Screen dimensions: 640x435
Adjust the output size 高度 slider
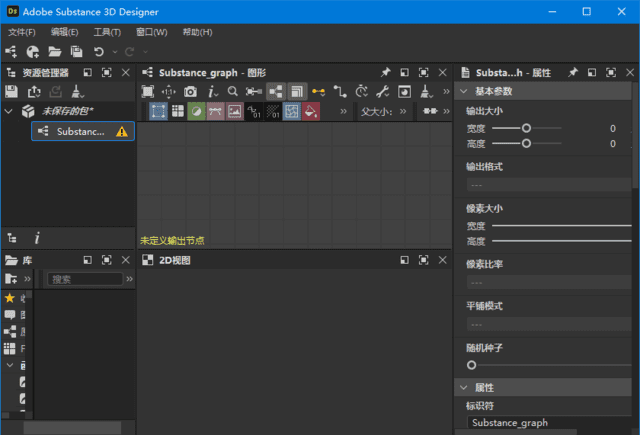527,143
